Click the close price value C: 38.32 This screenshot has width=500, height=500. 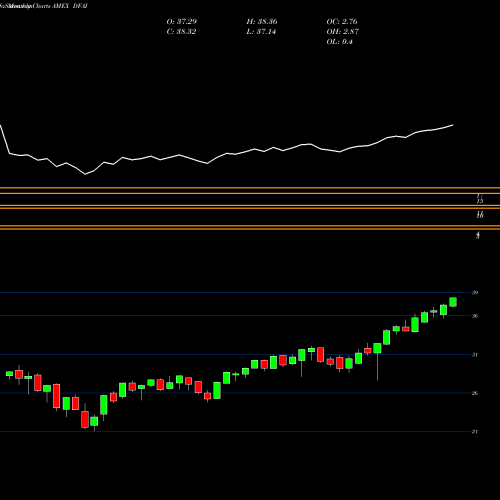(181, 32)
